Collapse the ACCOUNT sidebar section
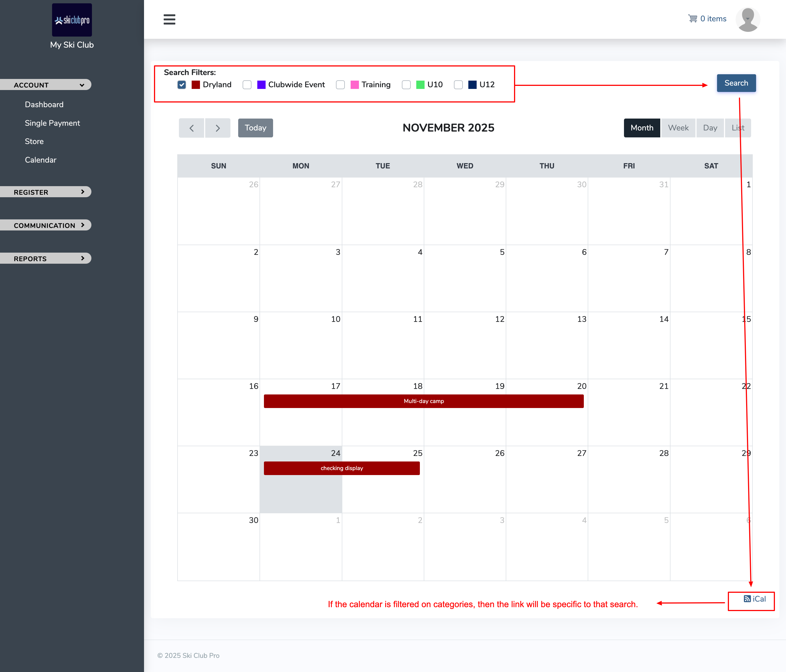The image size is (786, 672). point(45,84)
